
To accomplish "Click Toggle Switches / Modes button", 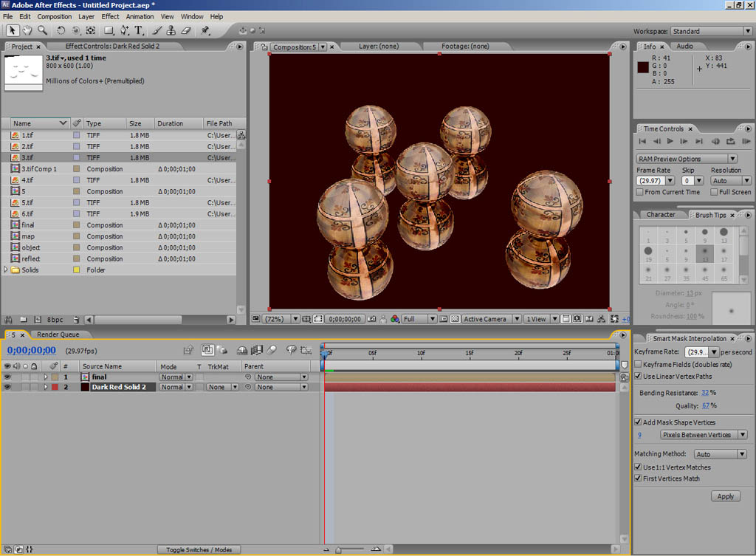I will [199, 549].
